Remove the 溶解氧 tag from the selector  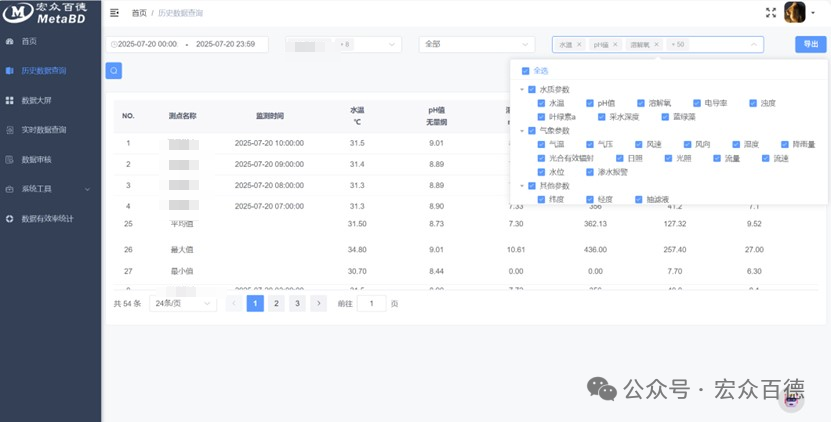tap(657, 45)
